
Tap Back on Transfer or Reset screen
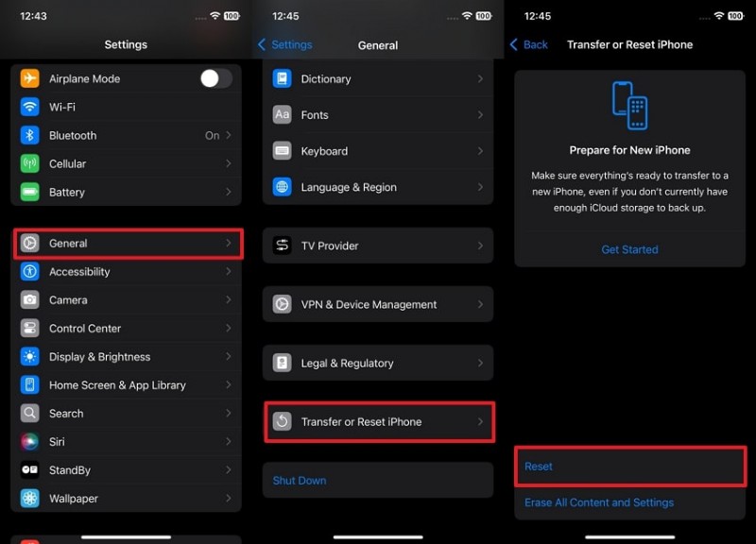tap(529, 44)
